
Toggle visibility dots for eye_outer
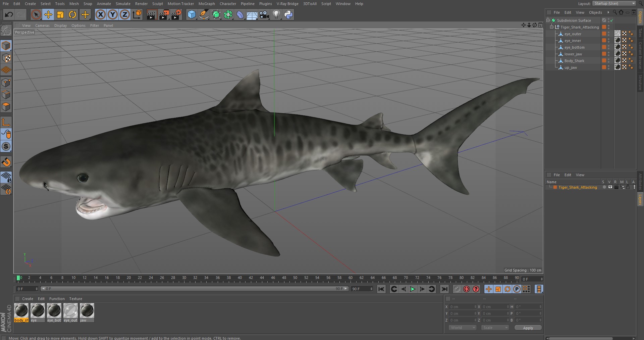point(608,34)
